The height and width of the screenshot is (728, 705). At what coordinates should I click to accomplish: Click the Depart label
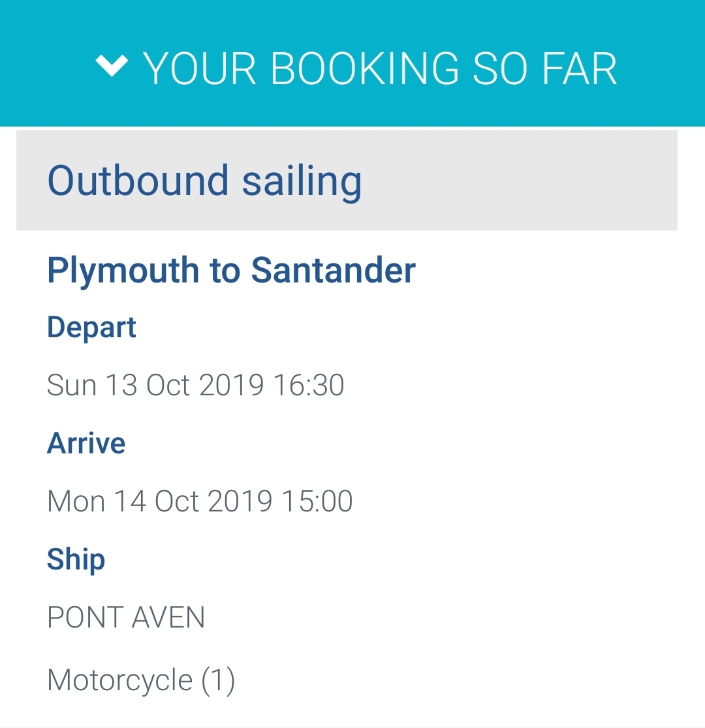[x=91, y=327]
